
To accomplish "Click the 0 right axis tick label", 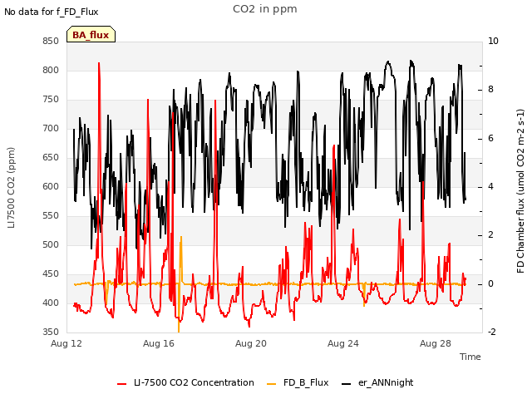I will 490,284.
